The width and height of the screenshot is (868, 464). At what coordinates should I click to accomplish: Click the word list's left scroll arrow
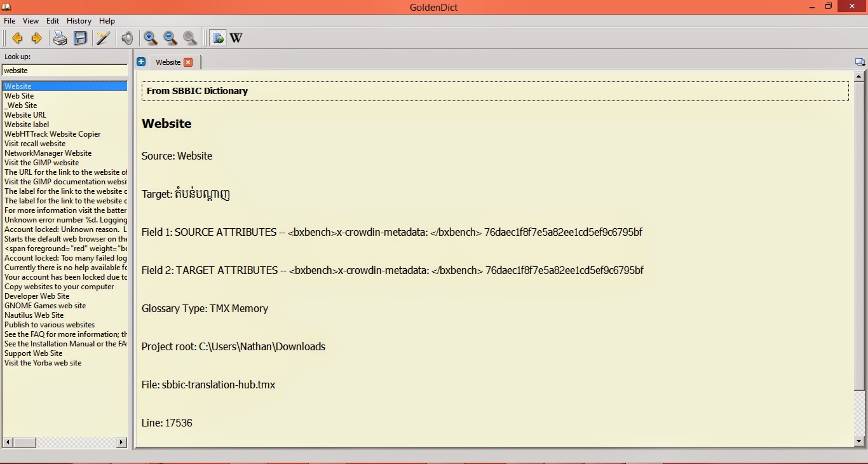8,442
